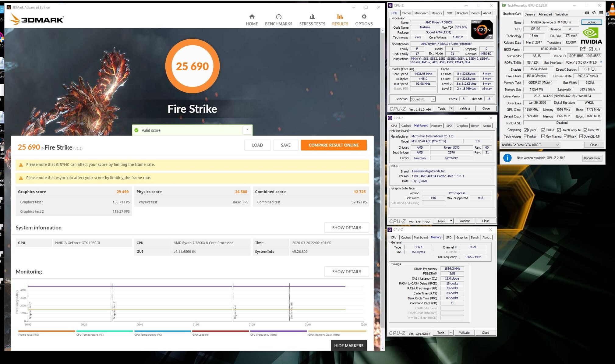Viewport: 615px width, 364px height.
Task: Toggle the PhysX checkbox
Action: (565, 136)
